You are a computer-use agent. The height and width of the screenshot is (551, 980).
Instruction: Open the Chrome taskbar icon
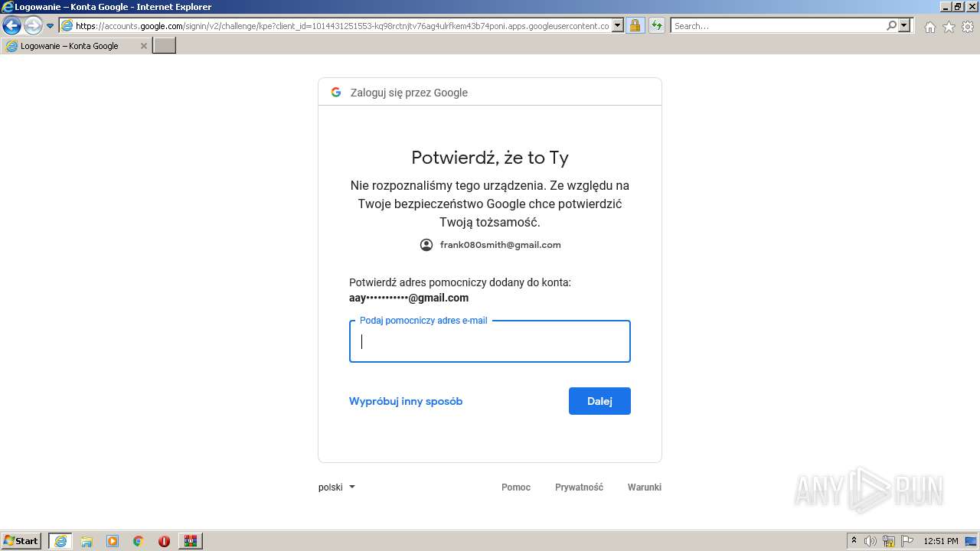138,541
